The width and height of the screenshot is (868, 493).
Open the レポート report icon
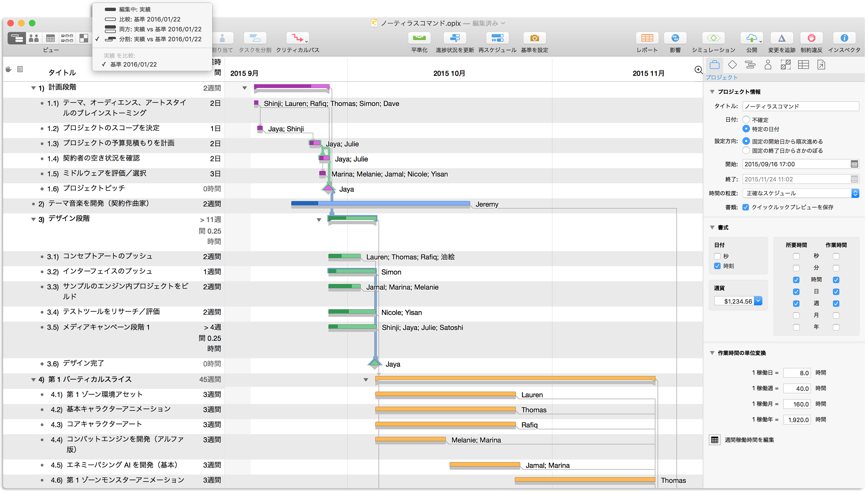point(647,38)
